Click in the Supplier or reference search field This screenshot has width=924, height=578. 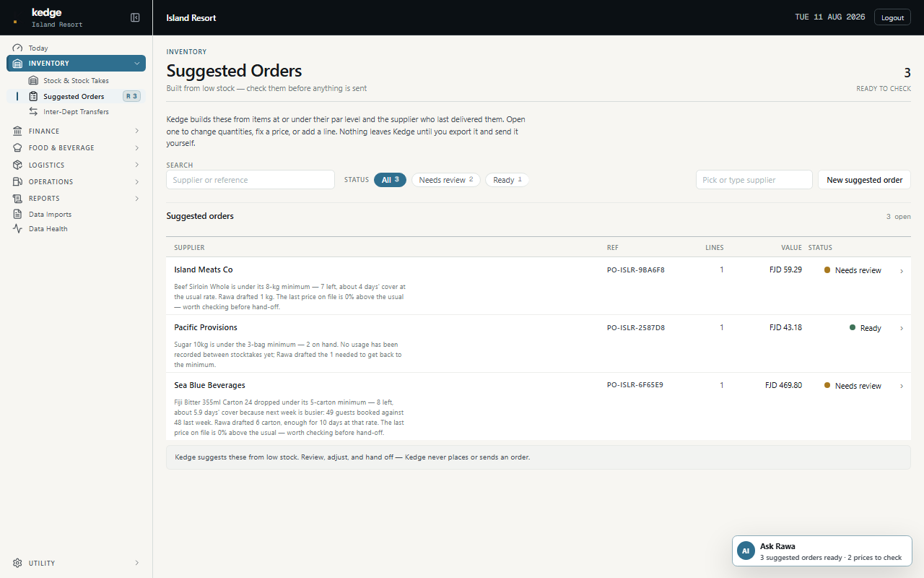250,180
